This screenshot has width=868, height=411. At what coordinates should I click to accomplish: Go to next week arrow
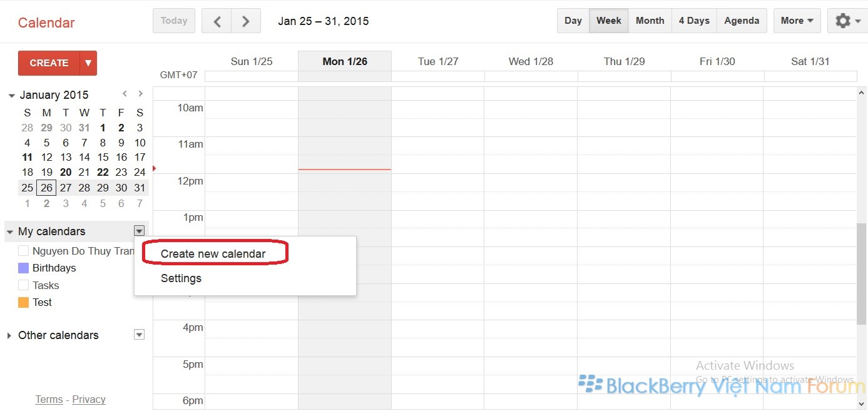(x=246, y=21)
